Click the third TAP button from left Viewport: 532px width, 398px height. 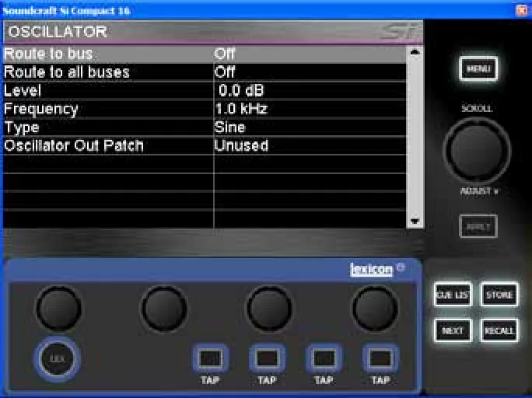324,358
